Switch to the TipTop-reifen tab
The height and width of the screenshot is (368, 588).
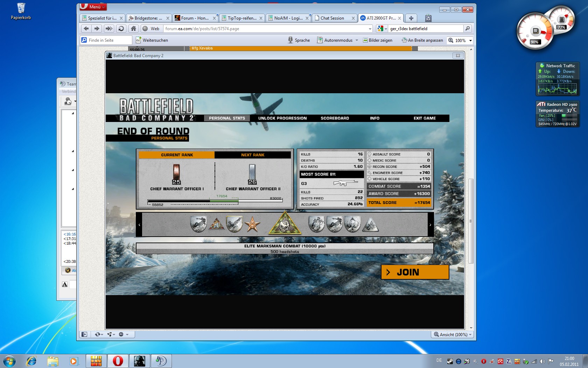click(x=242, y=18)
